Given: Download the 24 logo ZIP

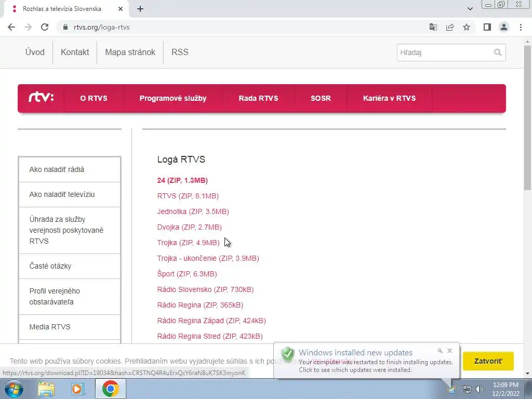Looking at the screenshot, I should (182, 180).
